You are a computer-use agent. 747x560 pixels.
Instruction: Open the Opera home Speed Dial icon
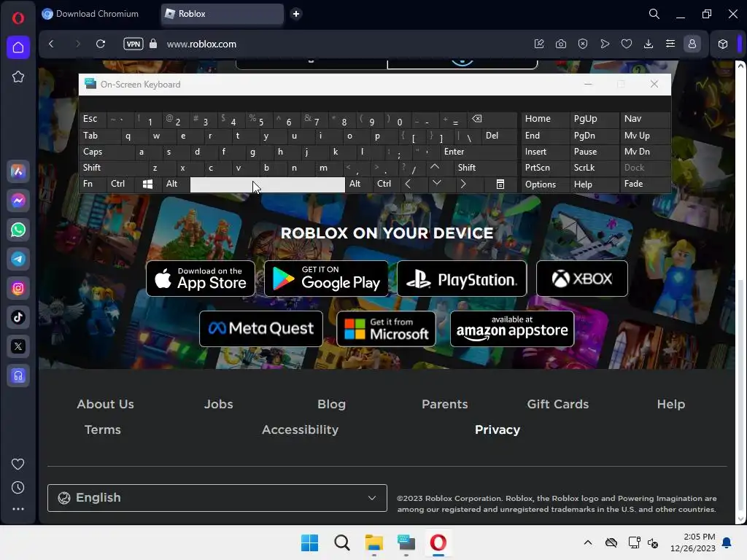[x=18, y=47]
